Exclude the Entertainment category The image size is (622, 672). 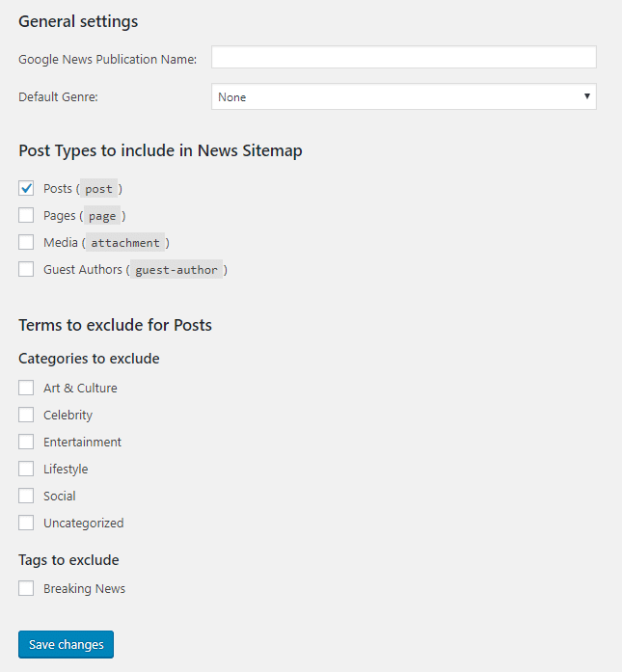tap(26, 442)
